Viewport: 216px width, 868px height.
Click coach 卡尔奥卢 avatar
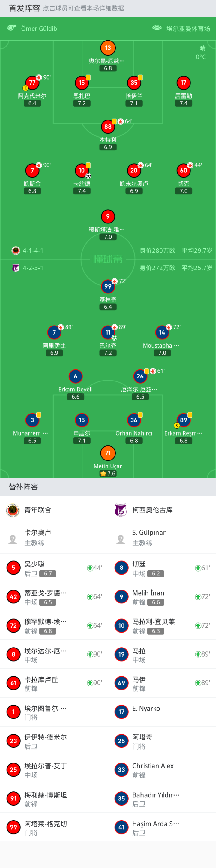pyautogui.click(x=13, y=539)
